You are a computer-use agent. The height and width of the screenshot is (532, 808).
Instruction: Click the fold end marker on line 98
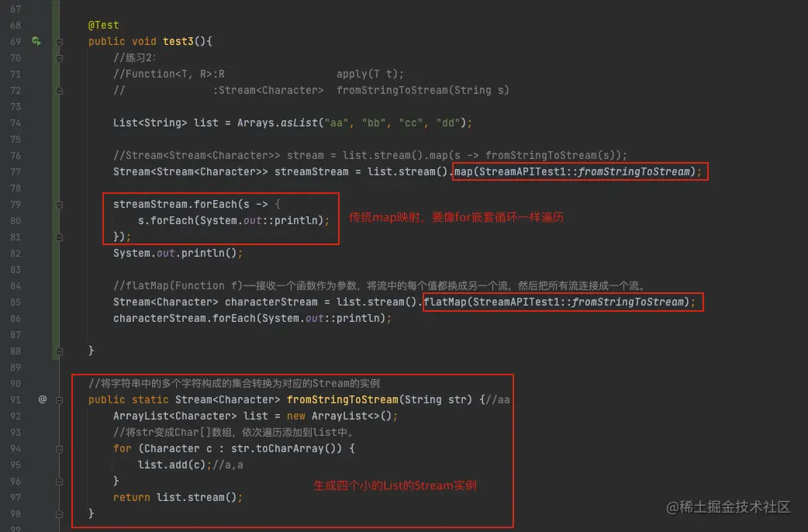point(59,514)
